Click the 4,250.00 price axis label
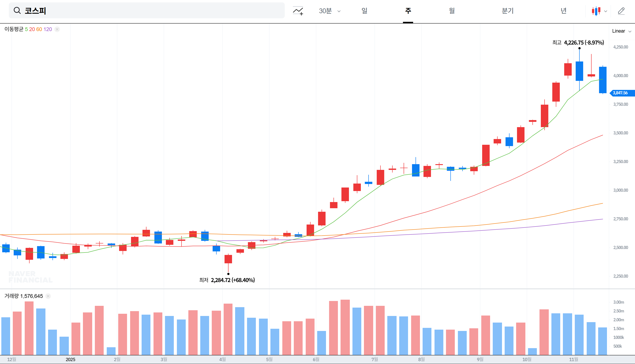The image size is (635, 364). coord(620,47)
